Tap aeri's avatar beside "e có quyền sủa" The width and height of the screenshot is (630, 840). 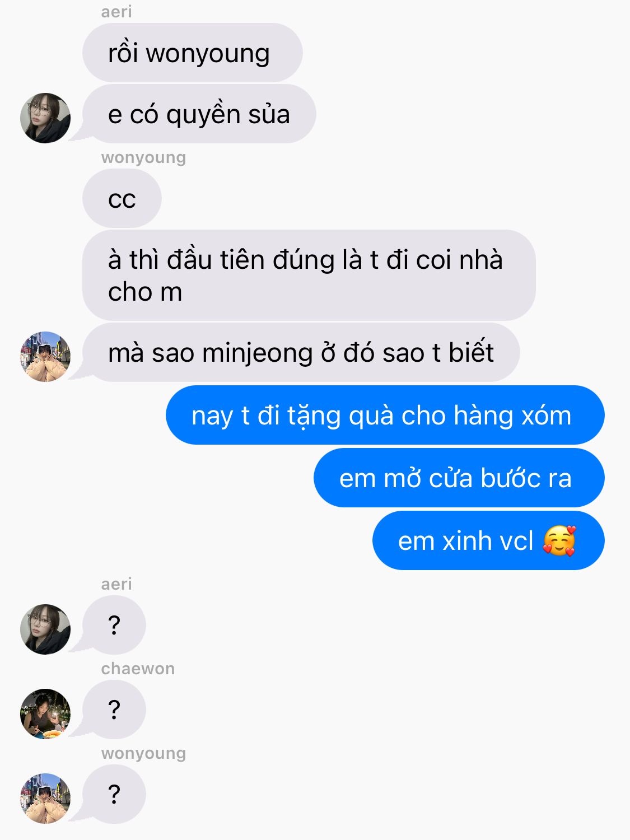[45, 118]
